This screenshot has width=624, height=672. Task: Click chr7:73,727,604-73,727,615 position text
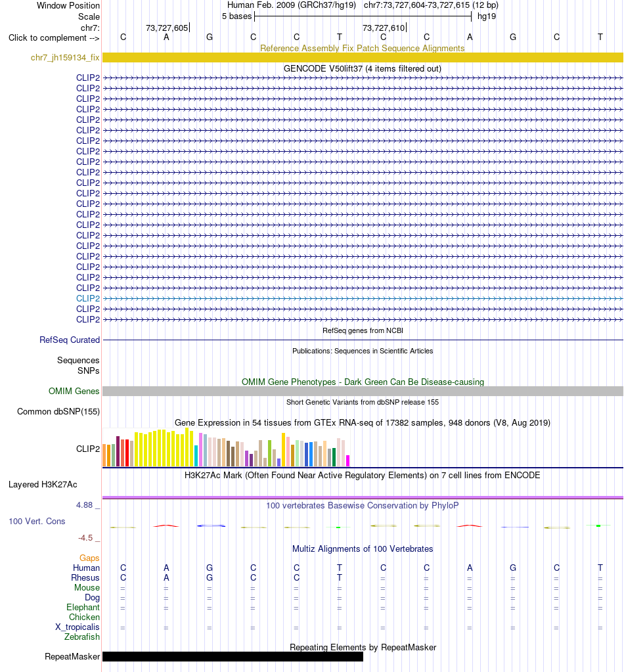point(431,5)
